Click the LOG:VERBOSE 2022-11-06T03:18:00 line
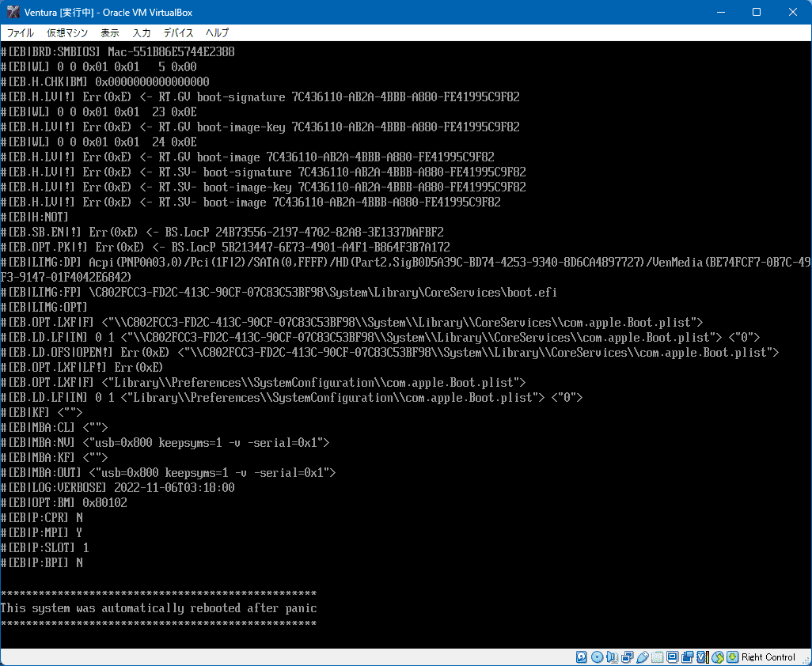Viewport: 812px width, 666px height. pyautogui.click(x=118, y=487)
